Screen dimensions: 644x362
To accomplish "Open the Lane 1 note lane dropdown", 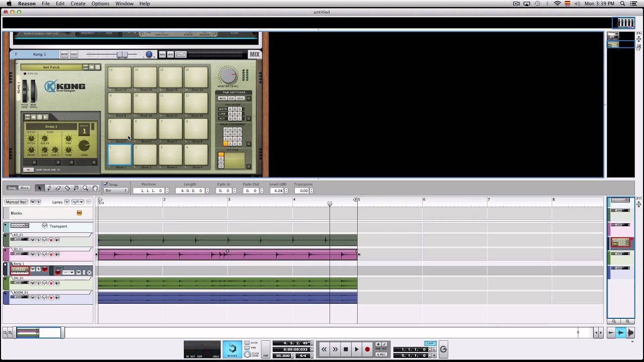I will click(x=68, y=272).
